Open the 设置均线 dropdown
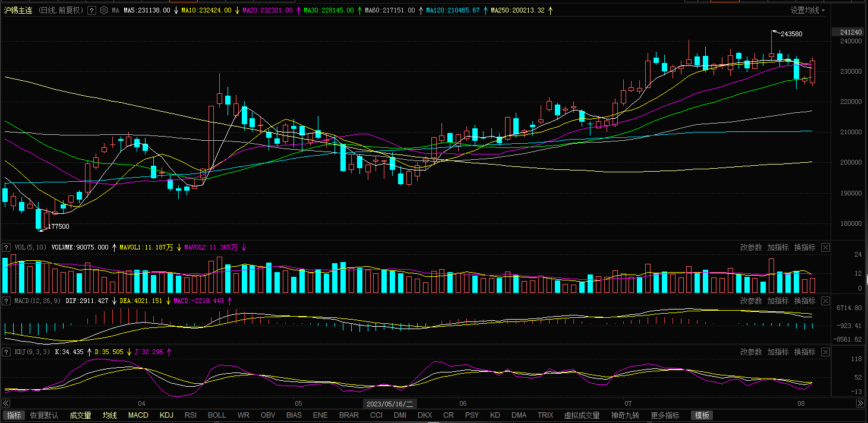Screen dimensions: 868x423 coord(807,11)
